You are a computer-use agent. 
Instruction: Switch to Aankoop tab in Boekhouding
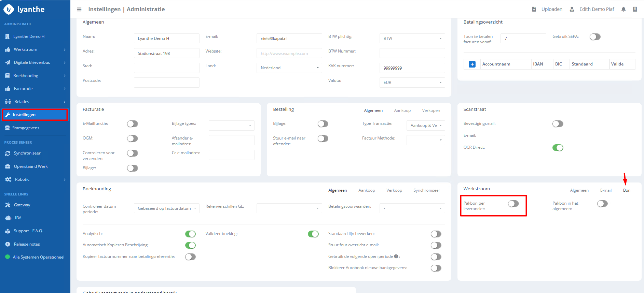pyautogui.click(x=366, y=190)
